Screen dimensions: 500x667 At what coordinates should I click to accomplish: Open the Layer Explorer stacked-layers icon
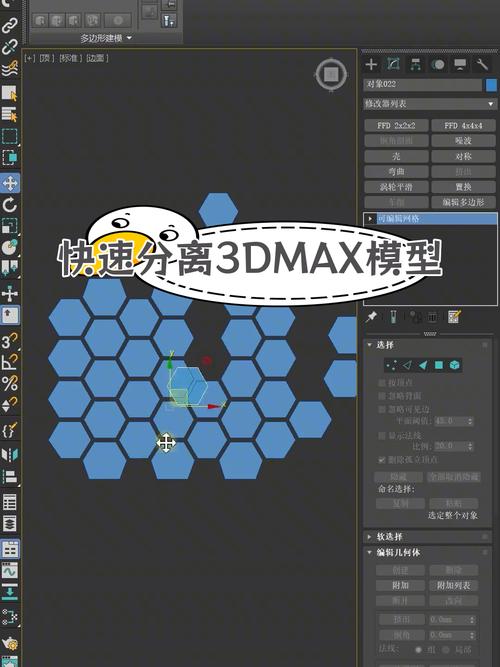click(x=9, y=524)
